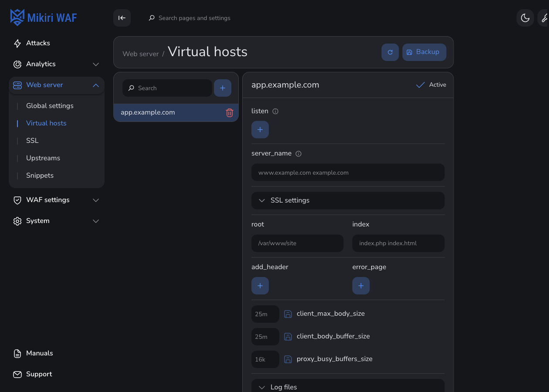Collapse the Web server menu
Screen dimensions: 549x392
[57, 85]
